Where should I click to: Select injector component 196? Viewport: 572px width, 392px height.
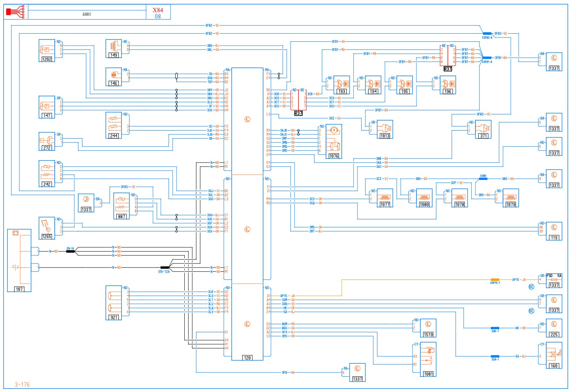[x=448, y=85]
